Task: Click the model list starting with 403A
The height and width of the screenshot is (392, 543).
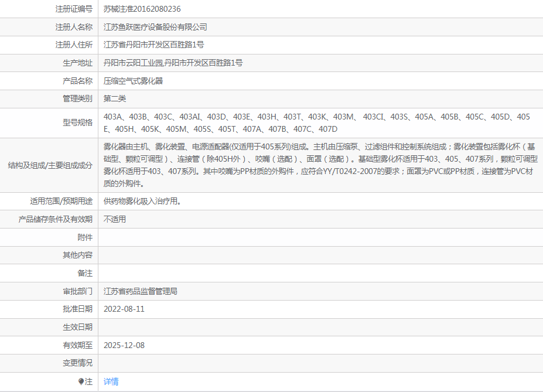Action: click(x=316, y=123)
